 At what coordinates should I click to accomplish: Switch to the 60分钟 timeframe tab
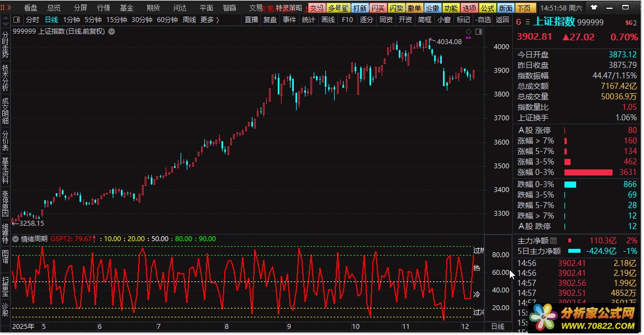click(x=167, y=20)
